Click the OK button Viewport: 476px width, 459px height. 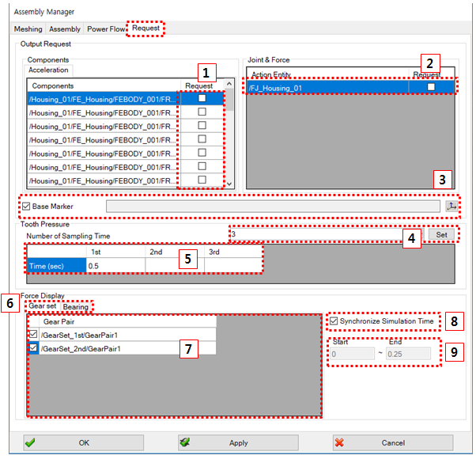coord(84,442)
